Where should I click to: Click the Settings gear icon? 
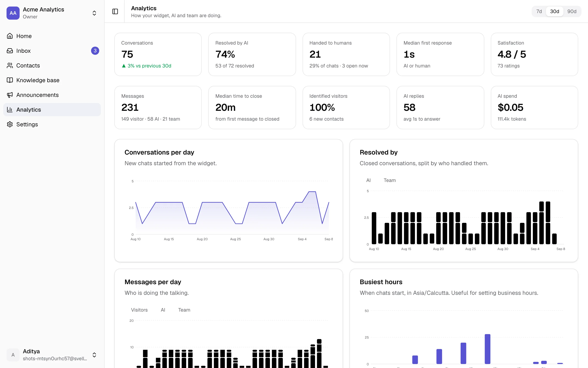[10, 124]
